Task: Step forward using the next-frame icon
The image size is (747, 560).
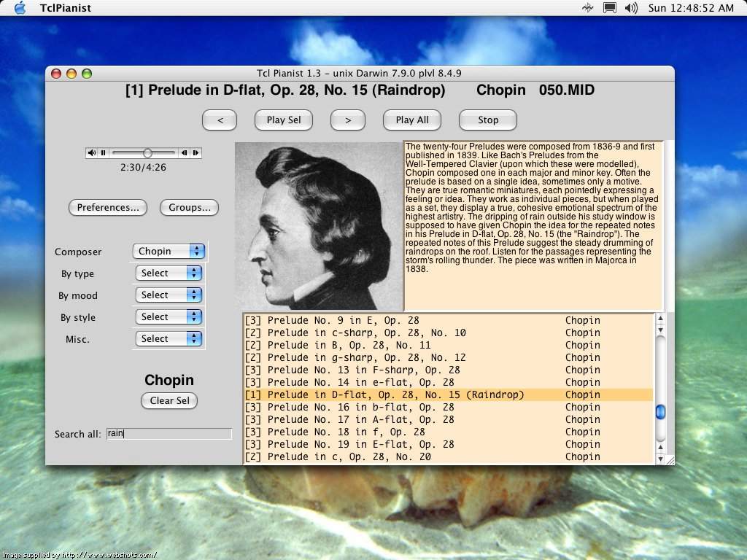Action: pos(195,152)
